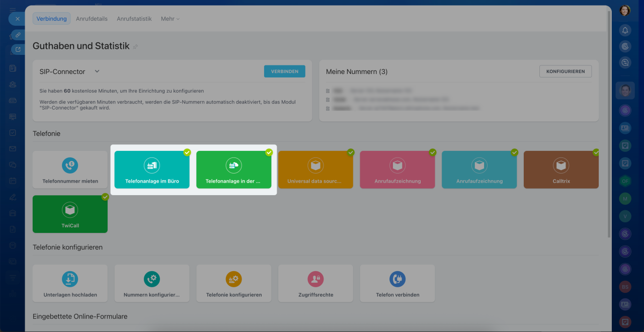
Task: Click green checkmark on TwiCall tile
Action: [x=105, y=197]
